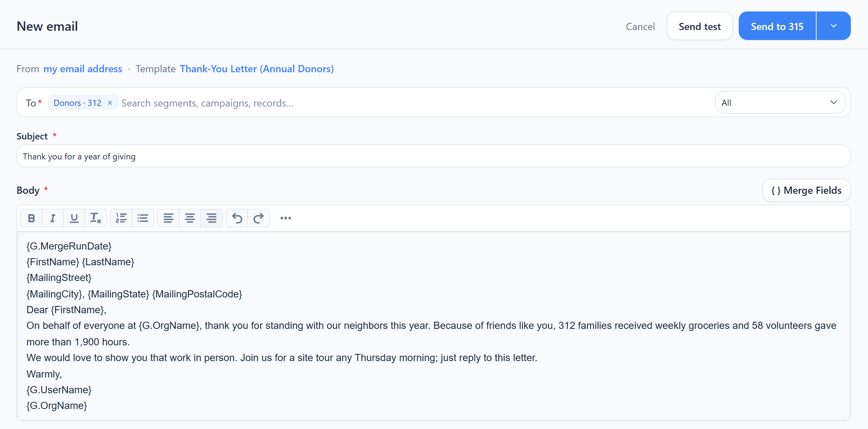Open the Send options dropdown arrow
Screen dimensions: 868x429
pos(834,26)
